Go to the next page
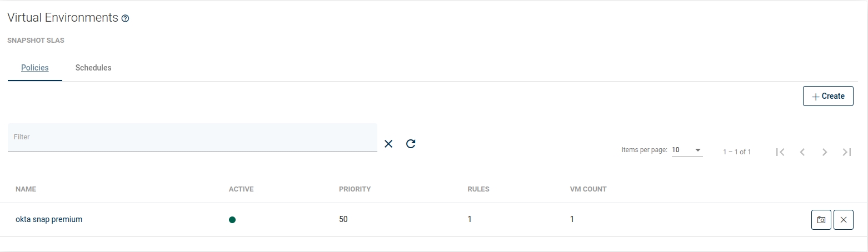 click(825, 152)
